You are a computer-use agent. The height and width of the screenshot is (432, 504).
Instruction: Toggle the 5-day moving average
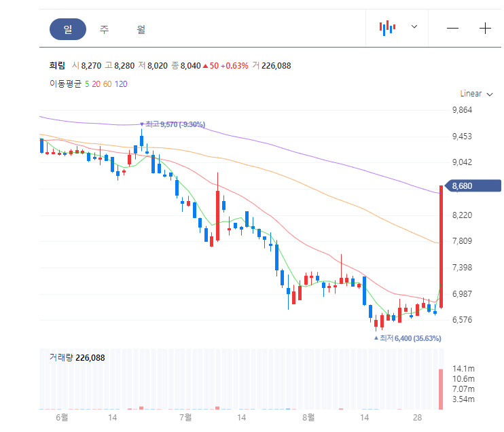point(87,84)
